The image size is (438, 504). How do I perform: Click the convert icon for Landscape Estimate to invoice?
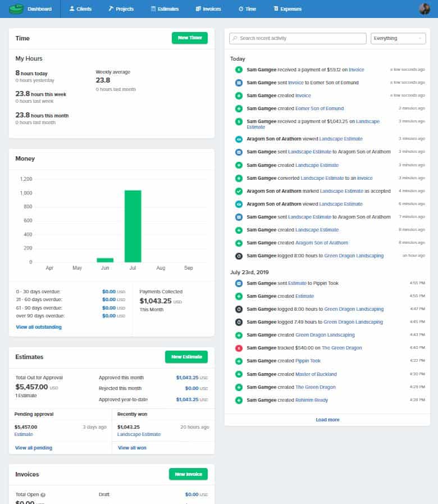point(239,178)
